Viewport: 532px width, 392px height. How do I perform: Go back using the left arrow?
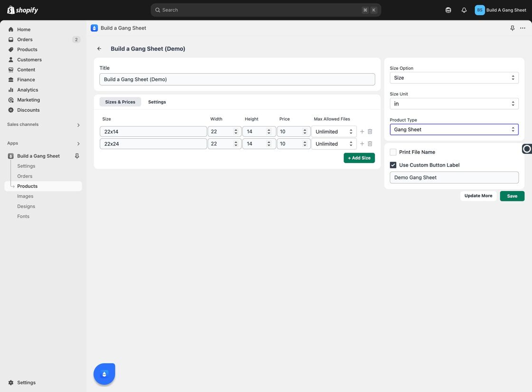pyautogui.click(x=99, y=48)
